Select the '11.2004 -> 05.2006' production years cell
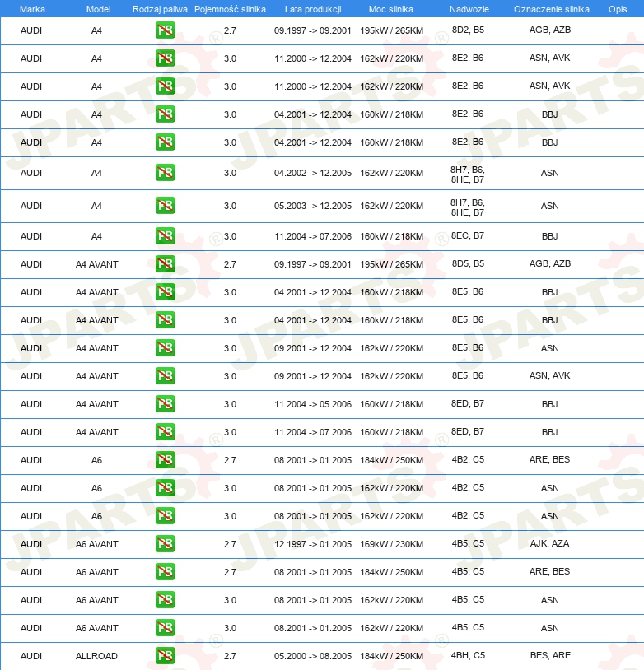644x670 pixels. [x=313, y=404]
